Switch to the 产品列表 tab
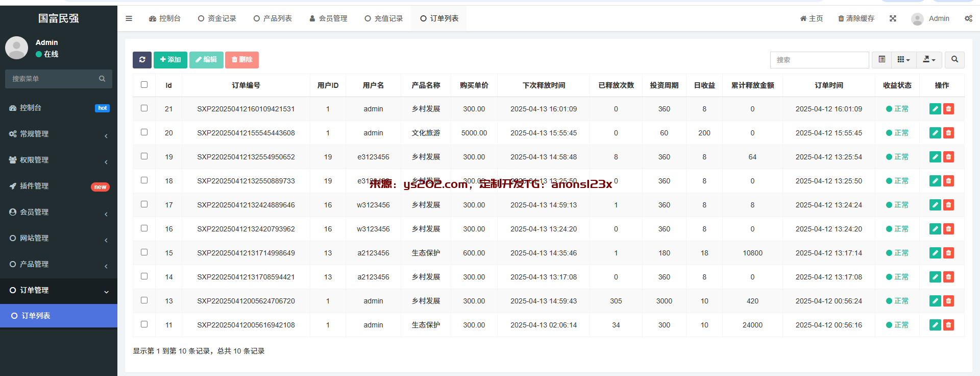This screenshot has height=376, width=980. [273, 18]
